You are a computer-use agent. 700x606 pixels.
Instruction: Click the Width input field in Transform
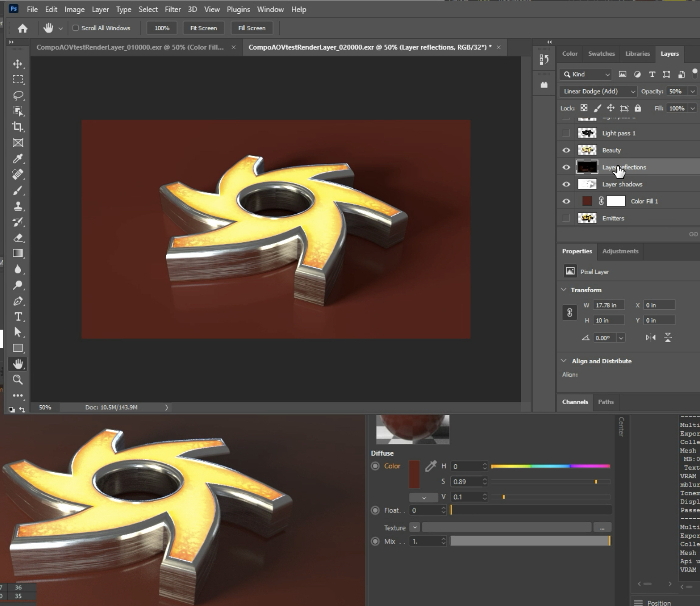pos(609,305)
